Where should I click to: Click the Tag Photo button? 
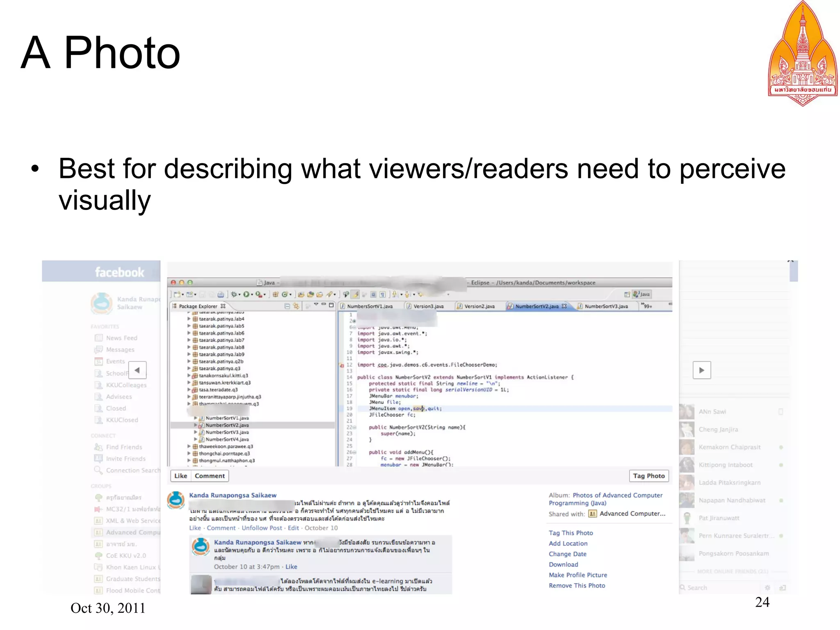pos(648,476)
